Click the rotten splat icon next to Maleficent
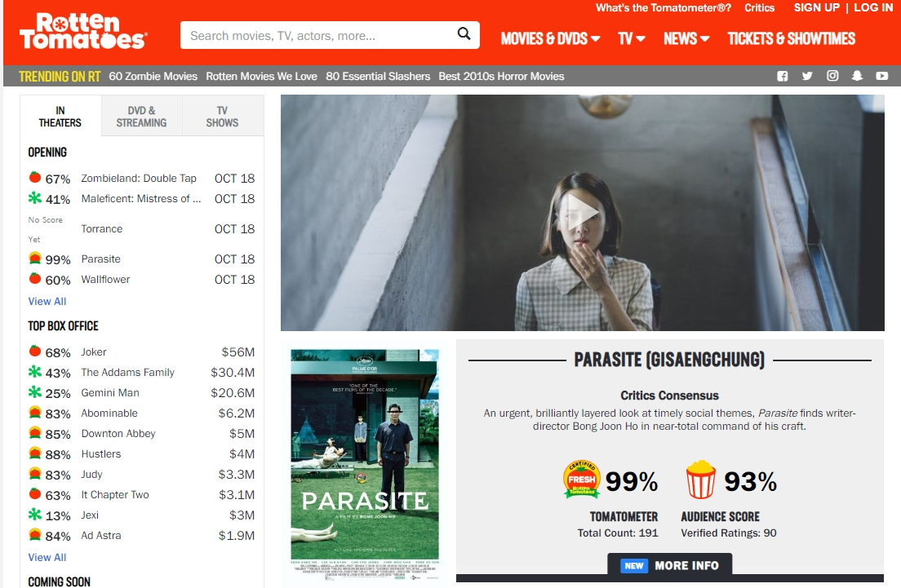This screenshot has width=901, height=588. [x=35, y=197]
